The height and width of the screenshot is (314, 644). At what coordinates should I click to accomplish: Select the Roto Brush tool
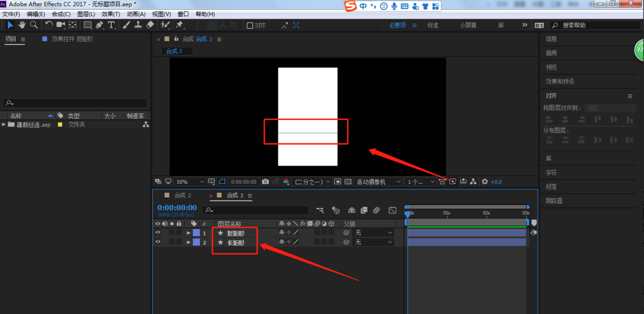[x=165, y=25]
